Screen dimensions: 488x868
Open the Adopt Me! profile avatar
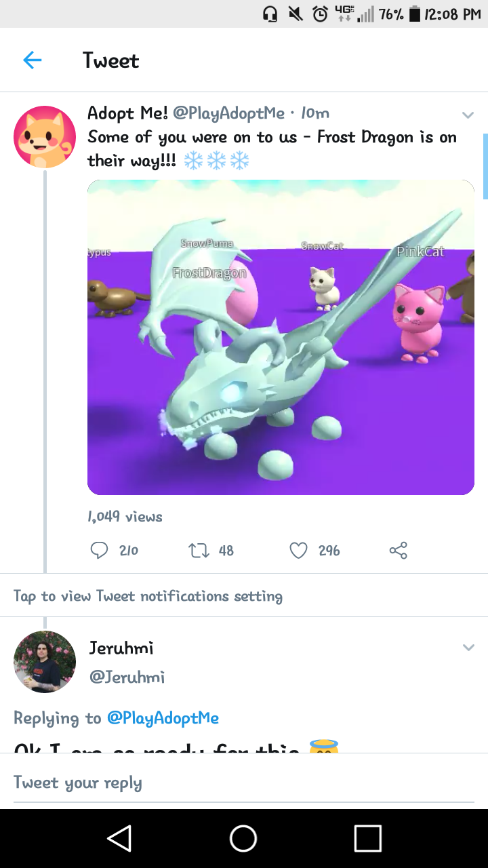click(x=45, y=137)
